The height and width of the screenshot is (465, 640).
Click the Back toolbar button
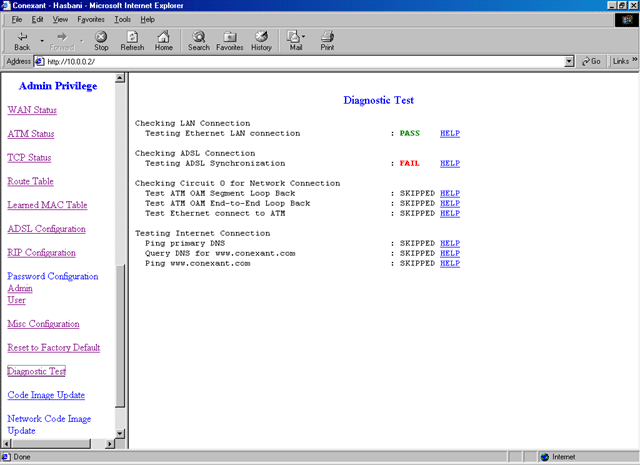(22, 41)
